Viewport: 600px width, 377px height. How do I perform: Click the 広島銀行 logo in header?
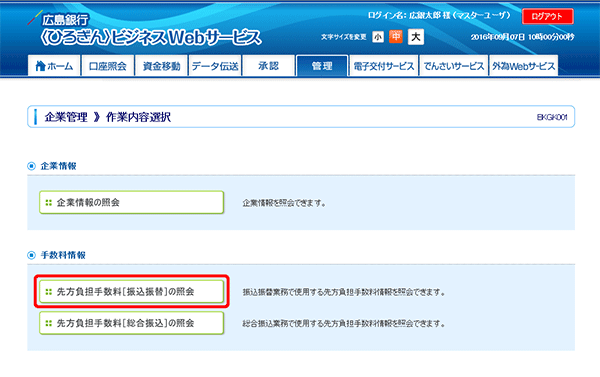(x=59, y=18)
